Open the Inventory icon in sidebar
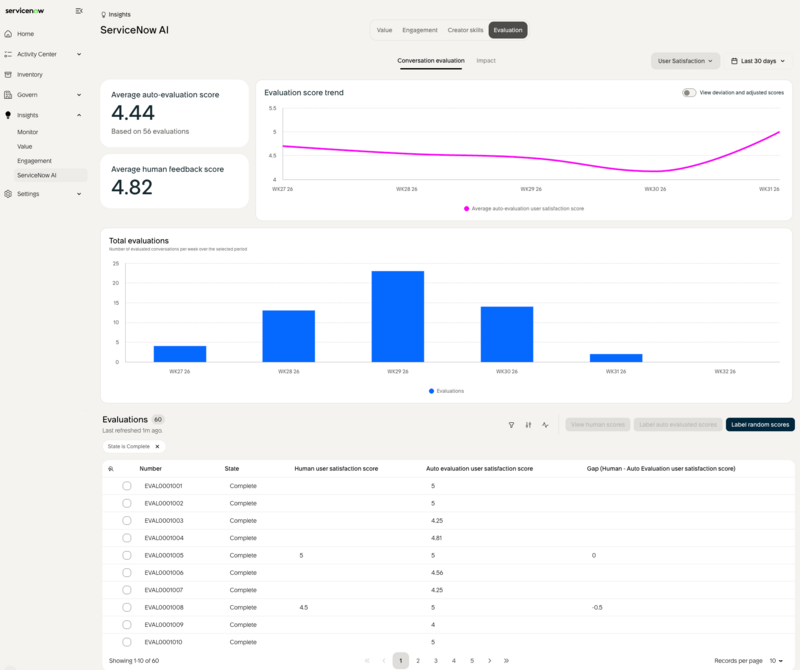 [x=8, y=75]
